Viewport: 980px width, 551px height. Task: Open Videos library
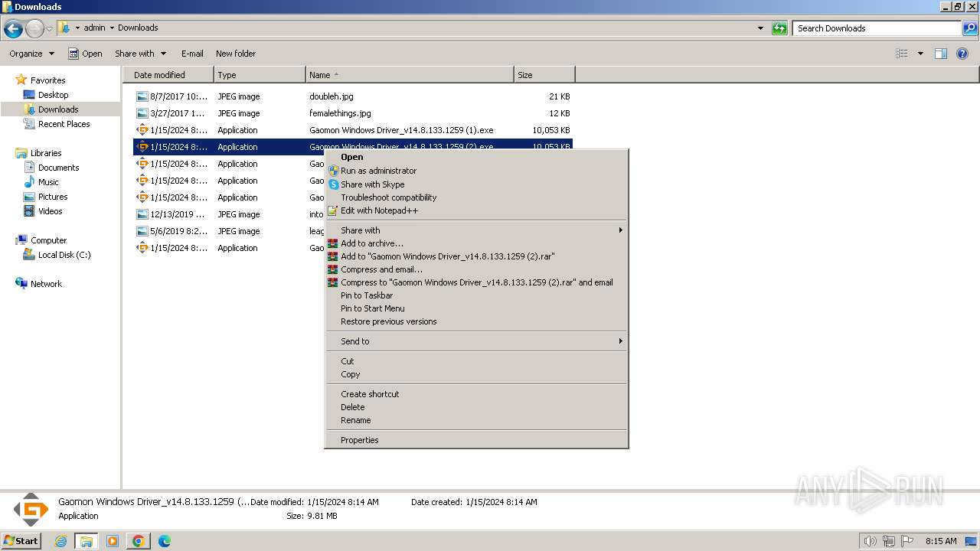click(x=50, y=211)
